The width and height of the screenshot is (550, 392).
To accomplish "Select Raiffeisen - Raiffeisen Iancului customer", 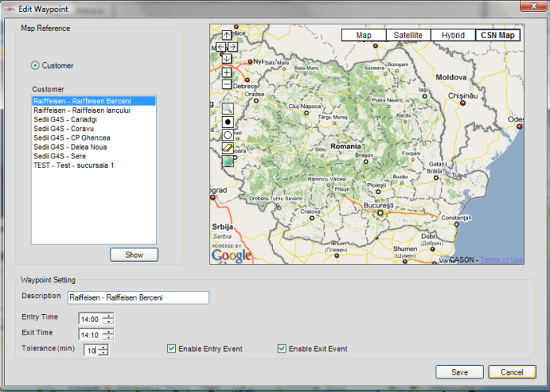I will (94, 110).
